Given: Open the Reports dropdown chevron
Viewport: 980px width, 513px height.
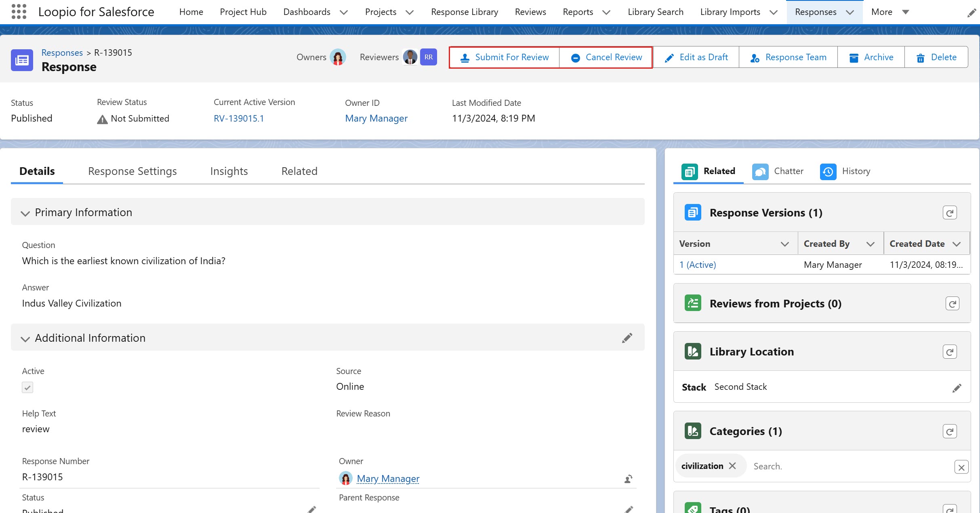Looking at the screenshot, I should coord(606,13).
